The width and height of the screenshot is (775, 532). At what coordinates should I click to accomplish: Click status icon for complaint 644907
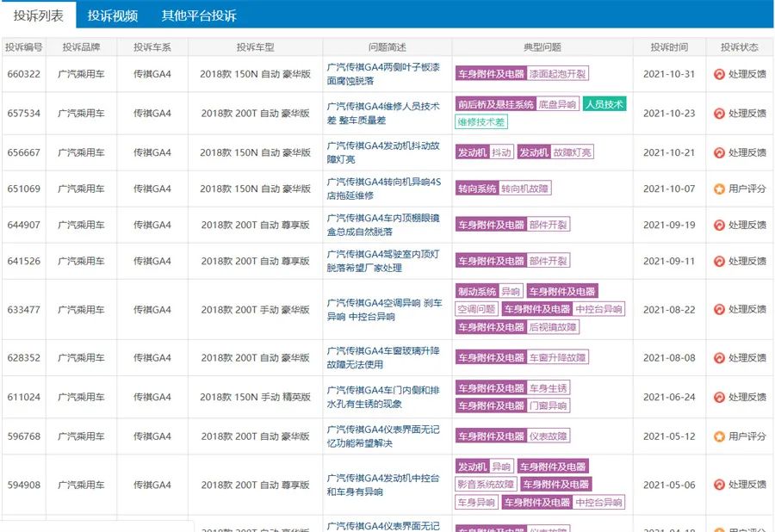[719, 225]
